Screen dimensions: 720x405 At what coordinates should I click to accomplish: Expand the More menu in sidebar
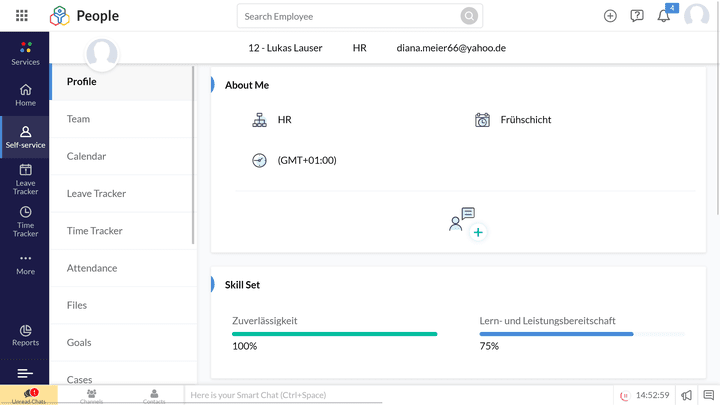tap(25, 263)
